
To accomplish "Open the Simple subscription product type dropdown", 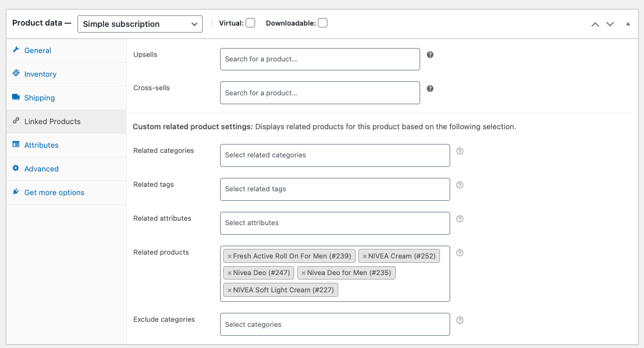I will coord(139,24).
